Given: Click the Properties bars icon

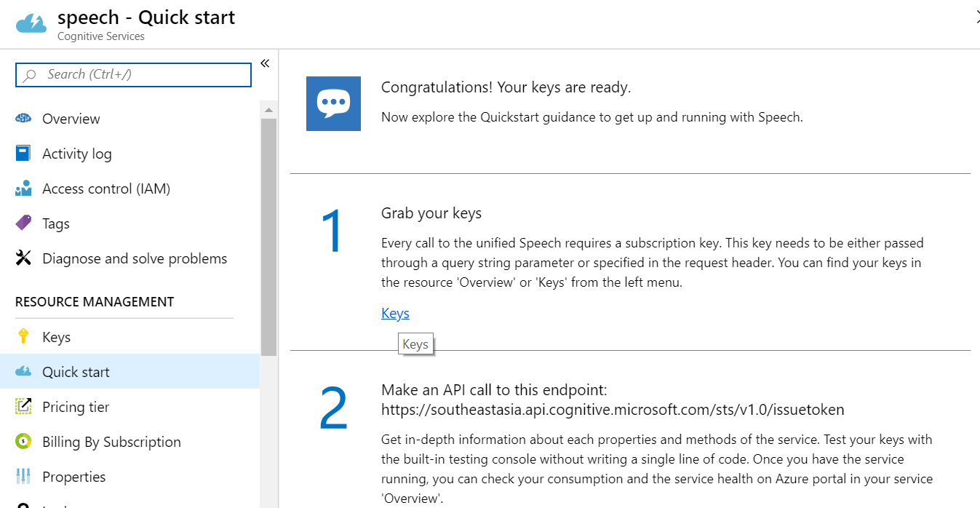Looking at the screenshot, I should point(23,477).
